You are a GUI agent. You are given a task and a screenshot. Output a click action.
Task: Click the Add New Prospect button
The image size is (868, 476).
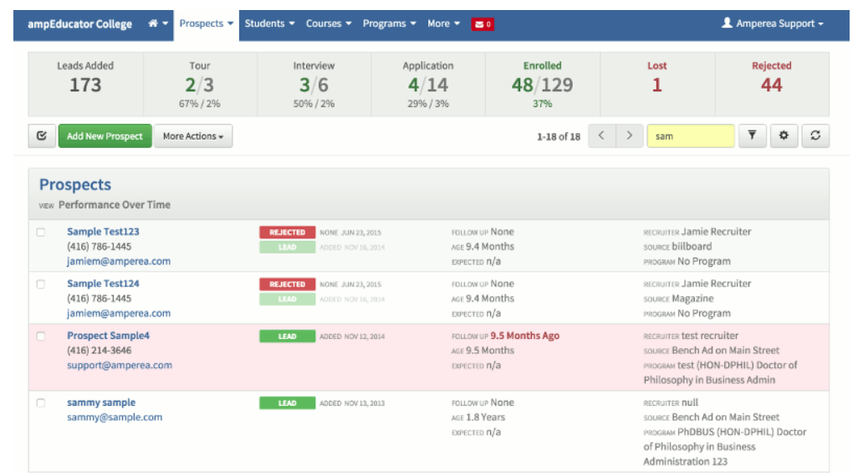(105, 136)
